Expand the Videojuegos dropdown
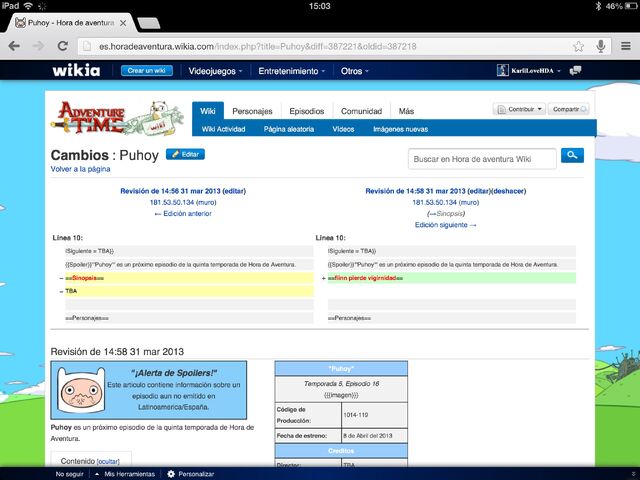This screenshot has height=480, width=640. [x=215, y=71]
